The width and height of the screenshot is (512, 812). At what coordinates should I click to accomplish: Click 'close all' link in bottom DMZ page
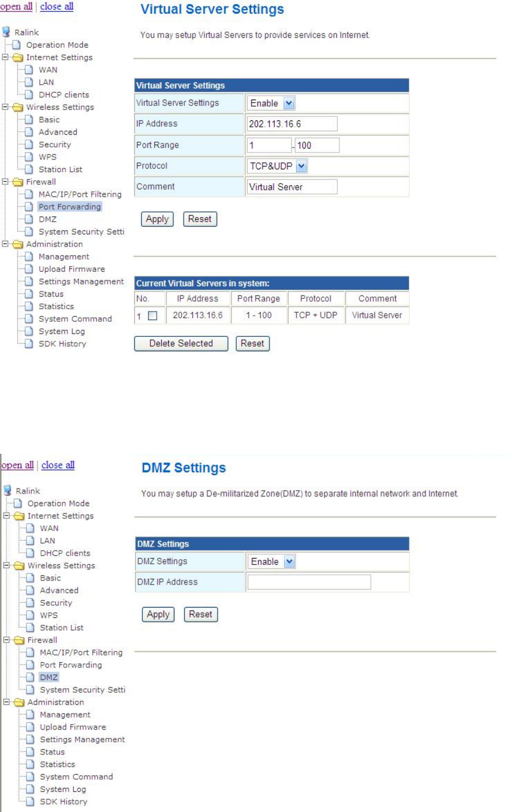(58, 465)
